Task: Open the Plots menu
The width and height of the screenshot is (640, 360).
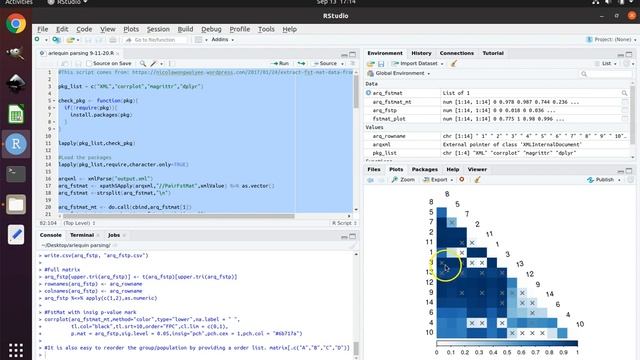Action: 131,29
